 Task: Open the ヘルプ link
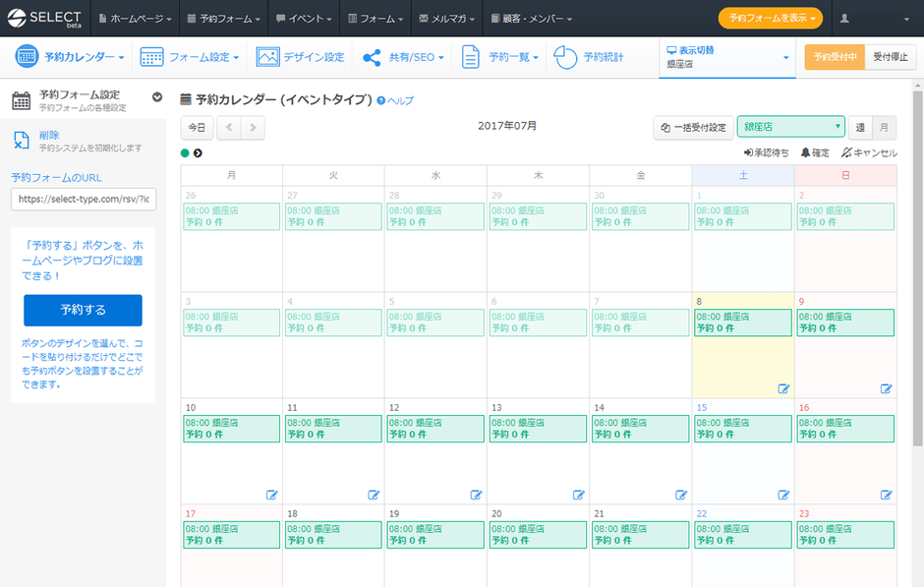pos(396,100)
